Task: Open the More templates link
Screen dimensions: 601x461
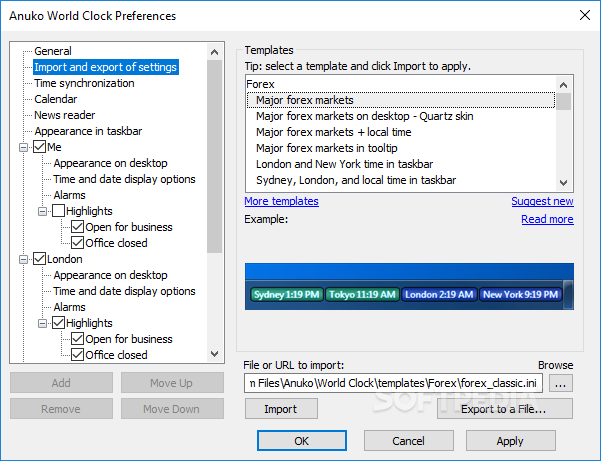Action: (281, 201)
